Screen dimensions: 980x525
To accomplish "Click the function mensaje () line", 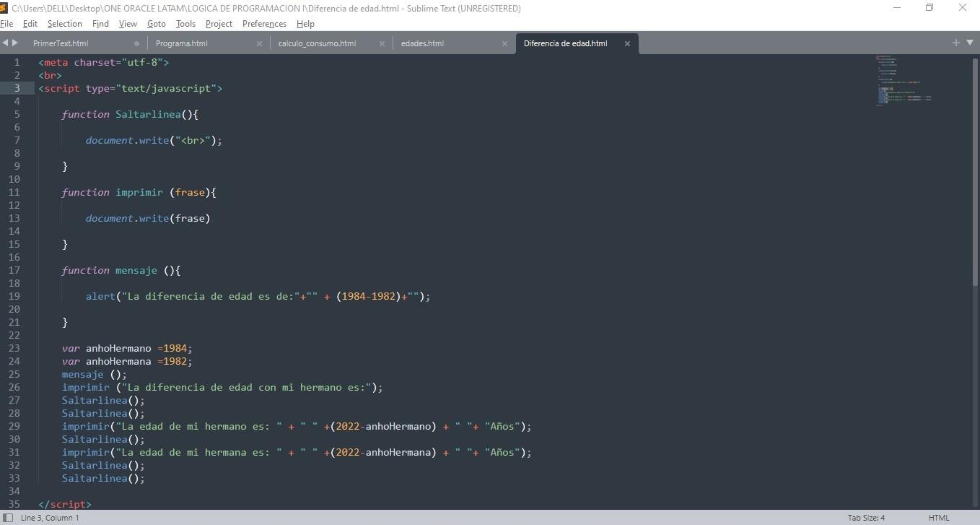I will click(x=121, y=270).
